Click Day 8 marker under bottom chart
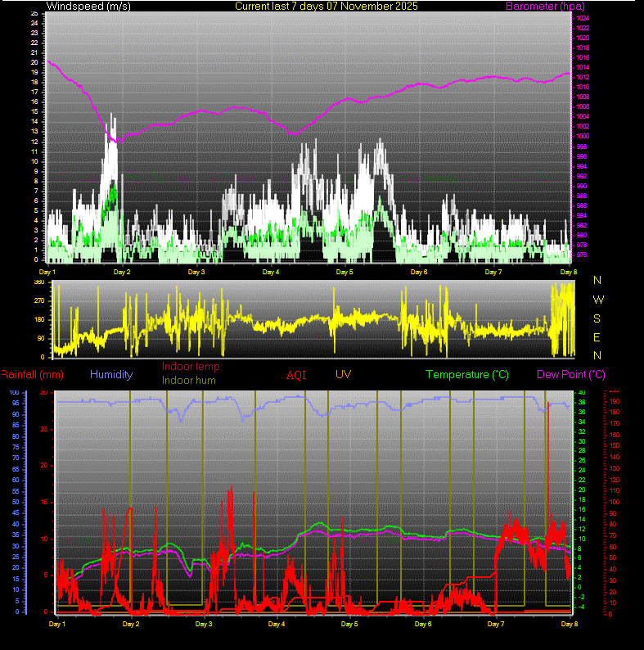This screenshot has height=650, width=644. click(568, 624)
